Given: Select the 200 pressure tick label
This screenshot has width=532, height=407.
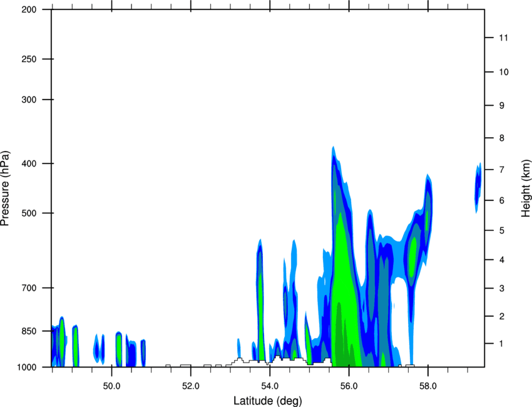Looking at the screenshot, I should point(29,10).
